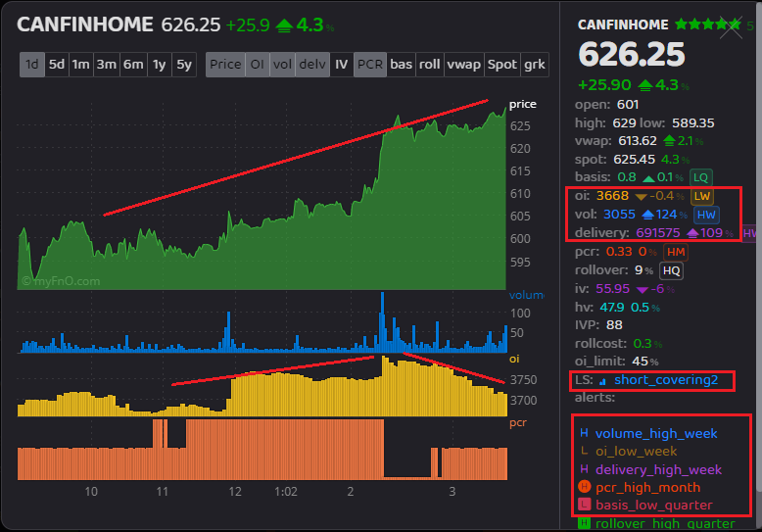The image size is (762, 532).
Task: Click the orange pcr bar chart
Action: pyautogui.click(x=262, y=450)
